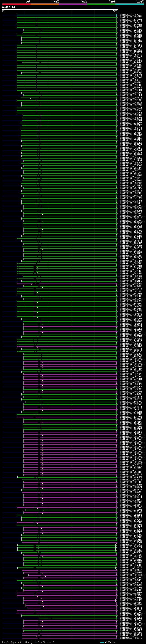The width and height of the screenshot is (146, 644).
Task: Select UniRef100_B4XPB7 entry
Action: click(131, 347)
